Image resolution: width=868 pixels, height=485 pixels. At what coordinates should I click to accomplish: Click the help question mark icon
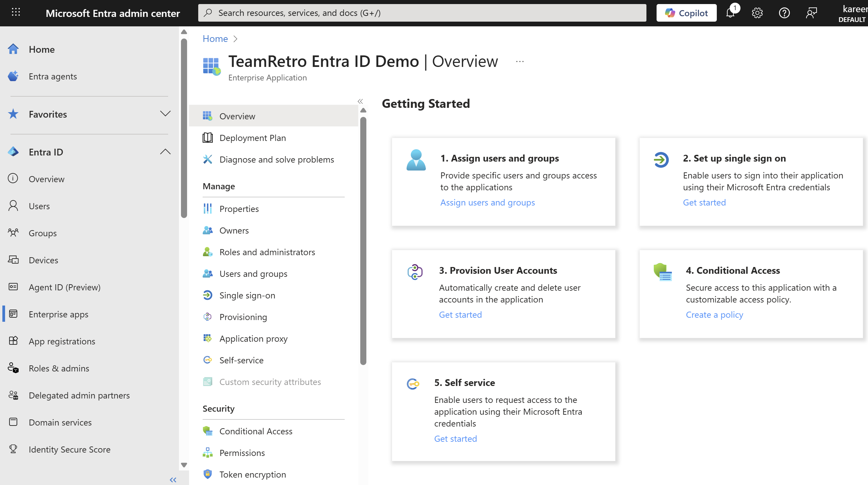[784, 13]
